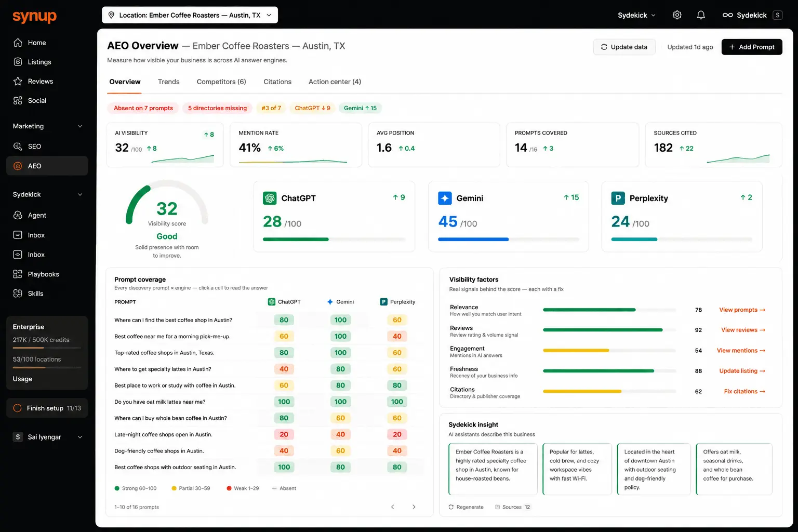Go to the next page of prompts
Viewport: 798px width, 532px height.
414,507
